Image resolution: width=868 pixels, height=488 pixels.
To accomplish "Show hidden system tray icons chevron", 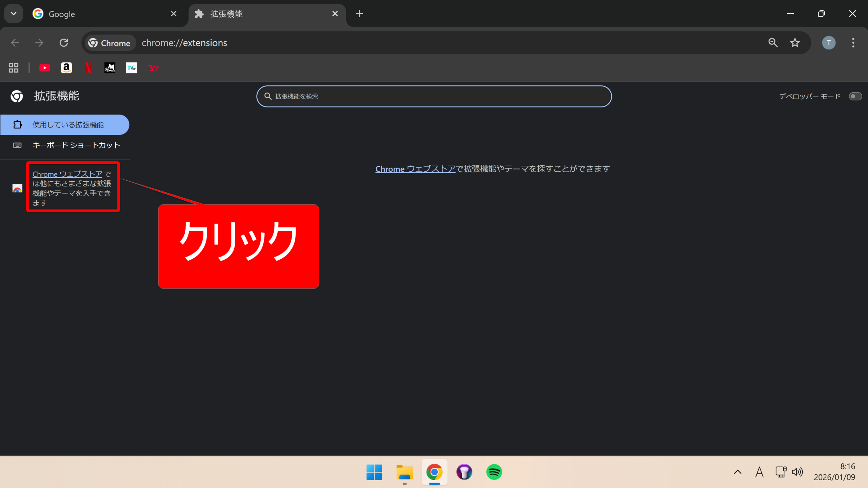I will (x=737, y=472).
